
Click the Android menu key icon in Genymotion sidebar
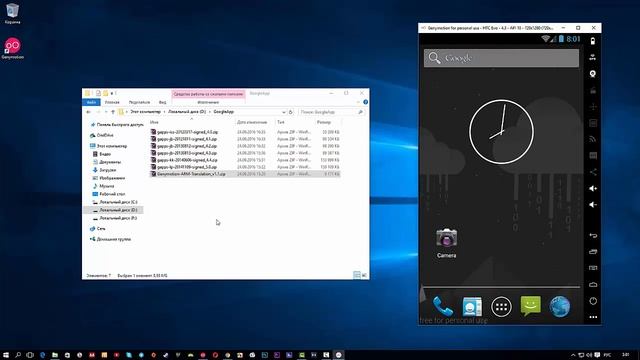(593, 268)
